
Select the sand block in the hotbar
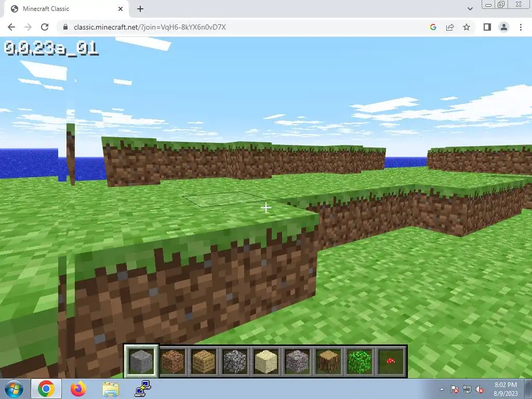266,362
